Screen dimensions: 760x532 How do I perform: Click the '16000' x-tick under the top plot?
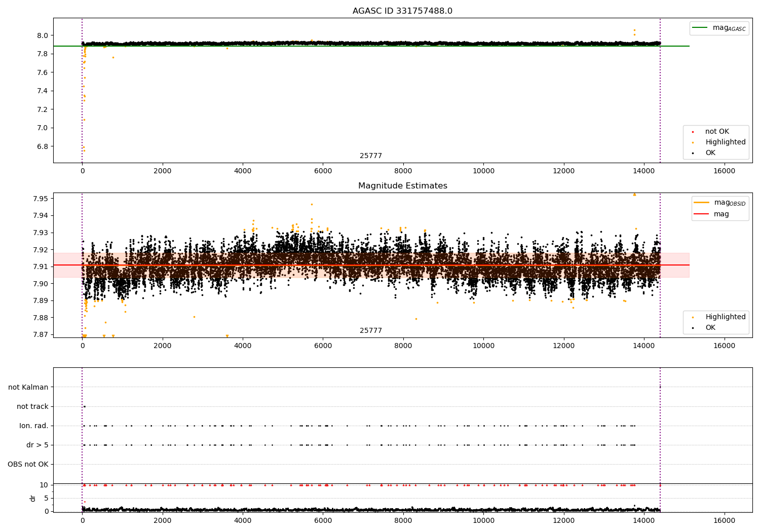point(724,171)
